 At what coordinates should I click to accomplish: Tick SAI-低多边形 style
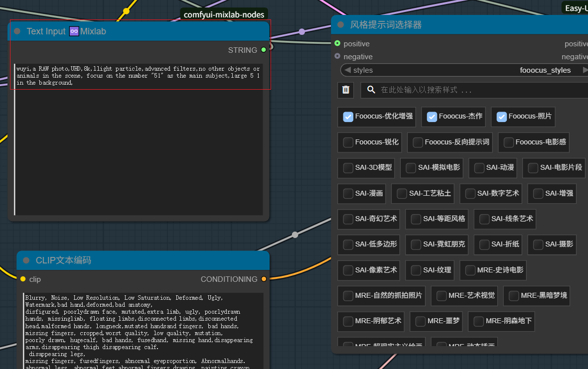[x=348, y=245]
